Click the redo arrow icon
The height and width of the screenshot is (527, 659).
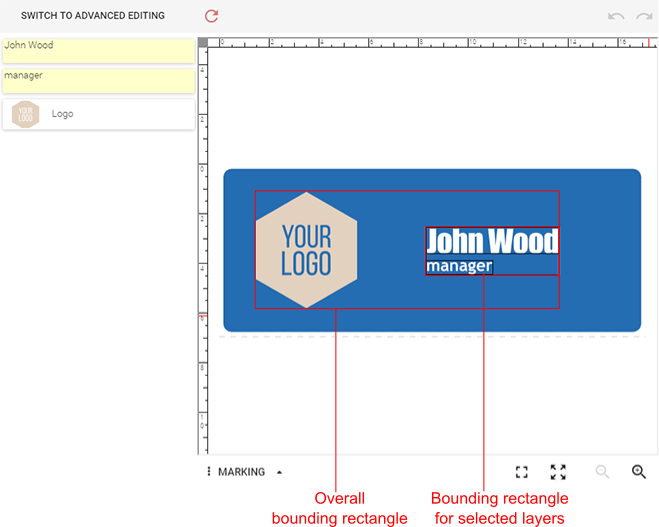(x=644, y=16)
